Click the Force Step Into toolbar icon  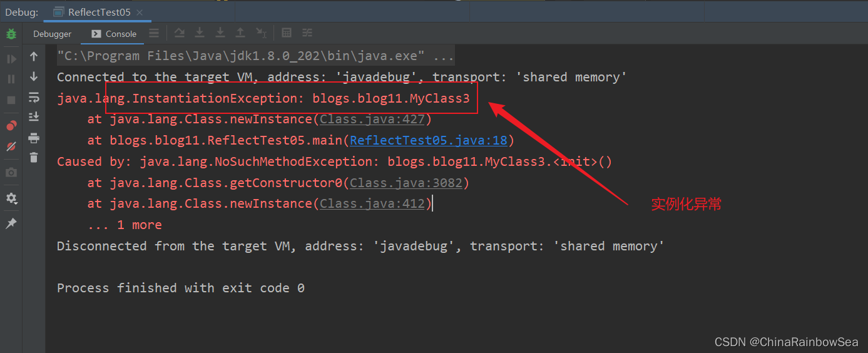point(220,33)
